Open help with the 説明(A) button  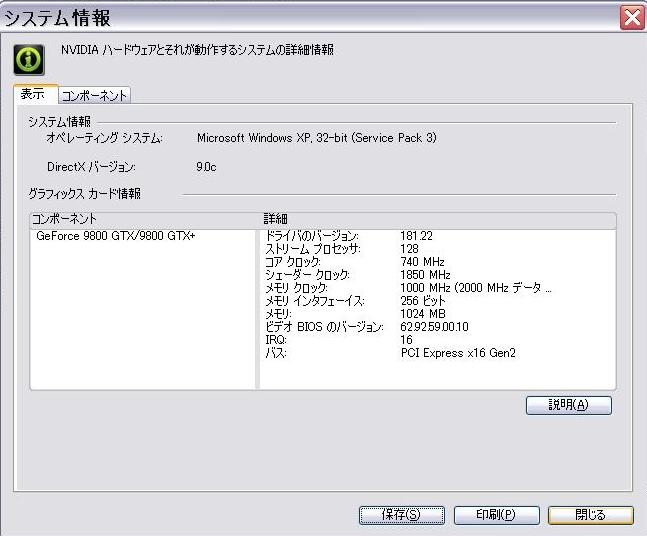[569, 405]
